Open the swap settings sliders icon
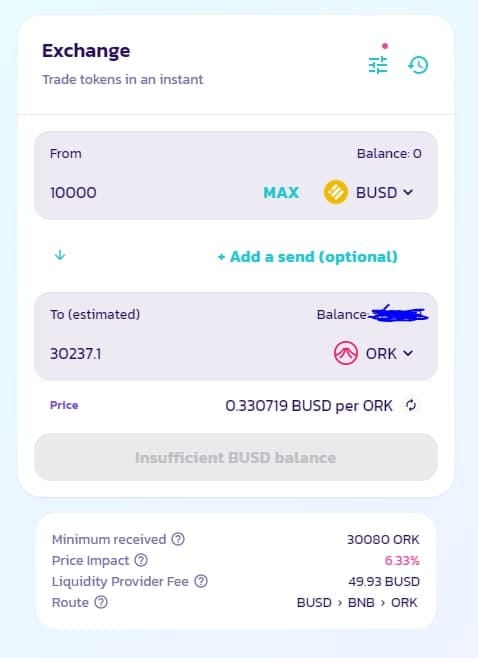 point(378,65)
